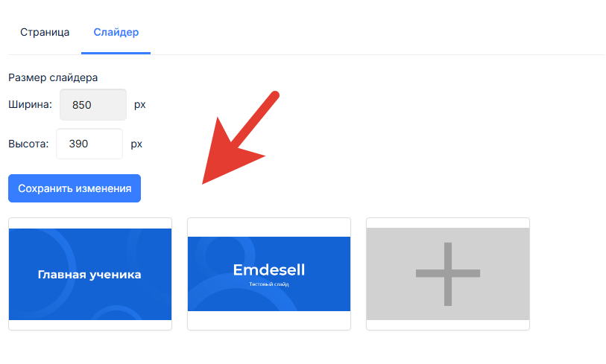606x364 pixels.
Task: Open the Главная ученика slide thumbnail
Action: (90, 274)
